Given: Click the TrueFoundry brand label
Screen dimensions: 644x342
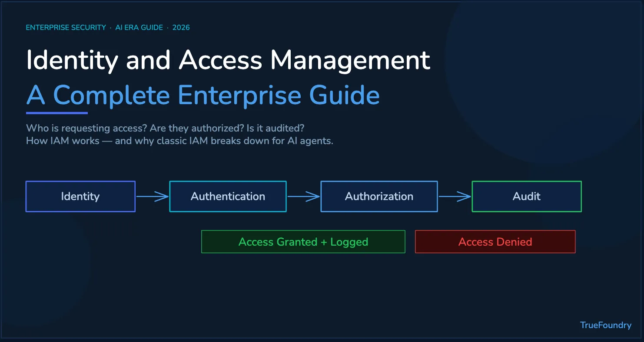Looking at the screenshot, I should (606, 325).
